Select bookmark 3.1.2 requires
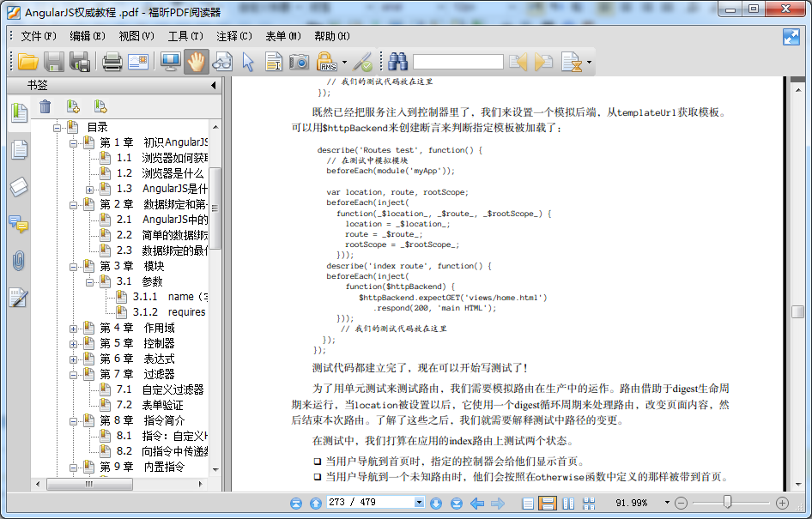Viewport: 812px width, 519px height. [x=169, y=312]
